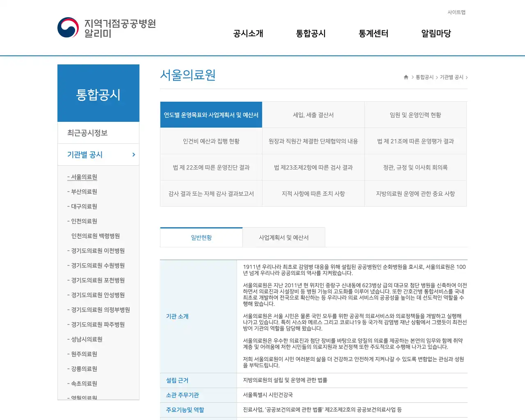Select 성남시의료원 from the hospital list
The width and height of the screenshot is (525, 420).
pyautogui.click(x=85, y=339)
